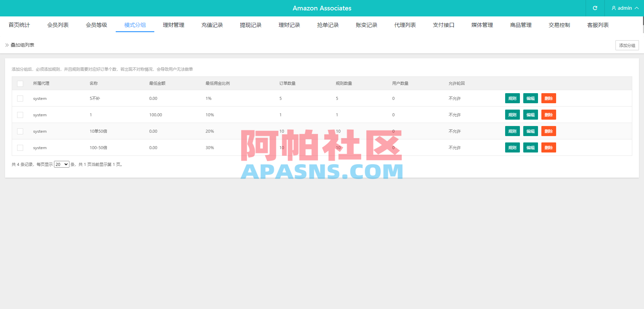Check the checkbox for the 100-50倍 row
Viewport: 644px width, 309px height.
click(20, 147)
